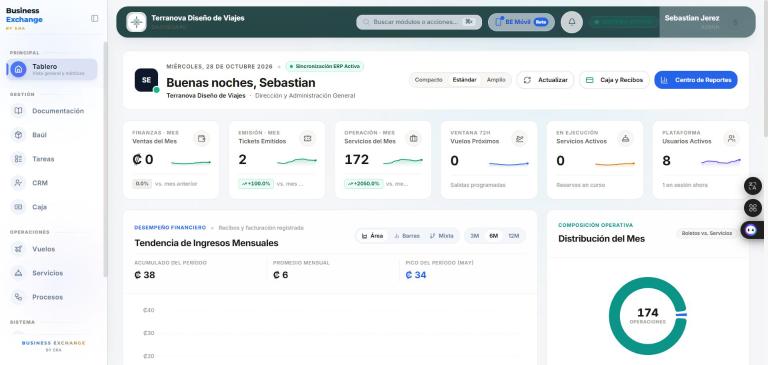Set chart range to 12M
The image size is (768, 365).
tap(513, 236)
